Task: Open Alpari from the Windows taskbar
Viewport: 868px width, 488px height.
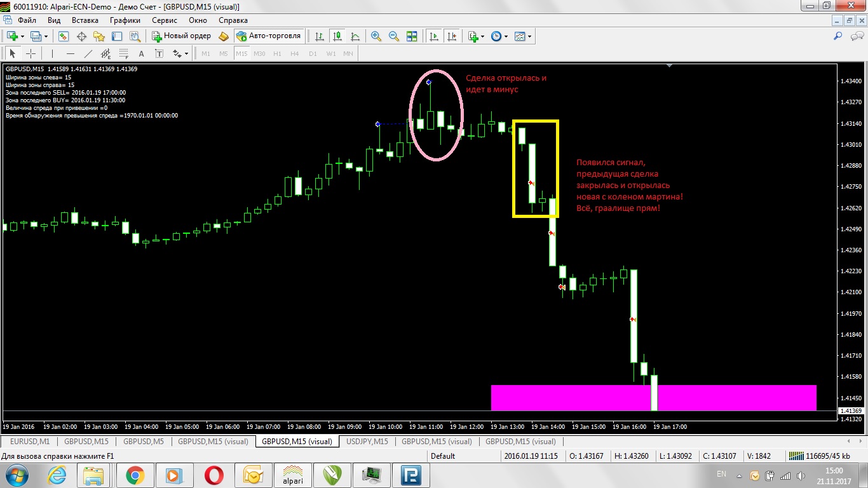Action: click(292, 474)
